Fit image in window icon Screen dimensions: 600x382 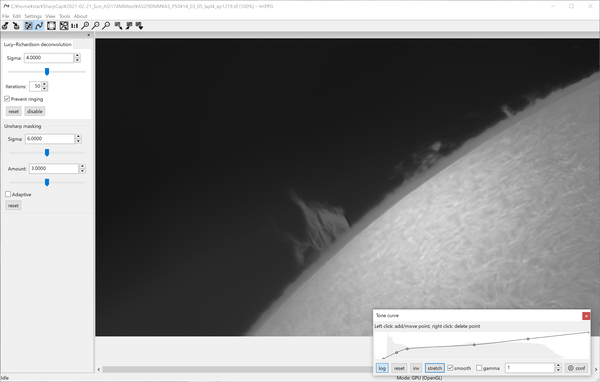pos(64,26)
